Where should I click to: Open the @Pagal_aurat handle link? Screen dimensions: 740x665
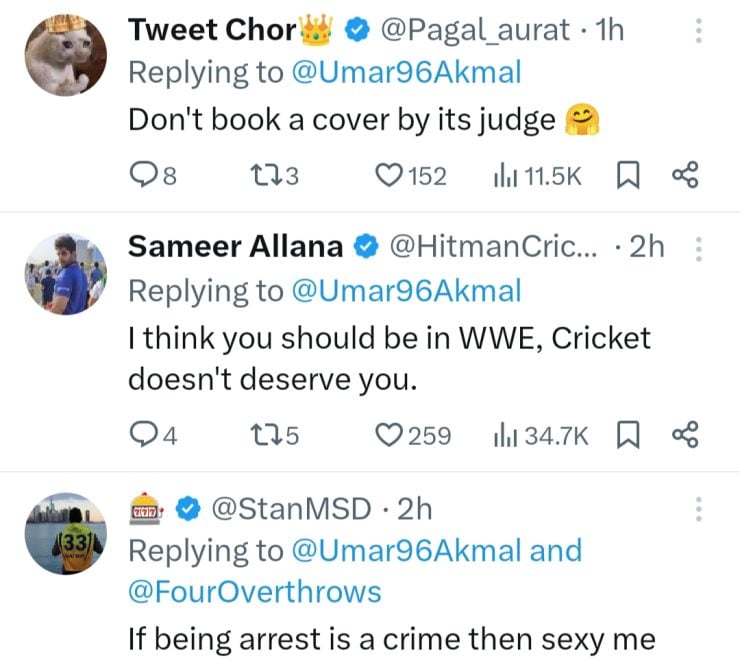tap(474, 30)
